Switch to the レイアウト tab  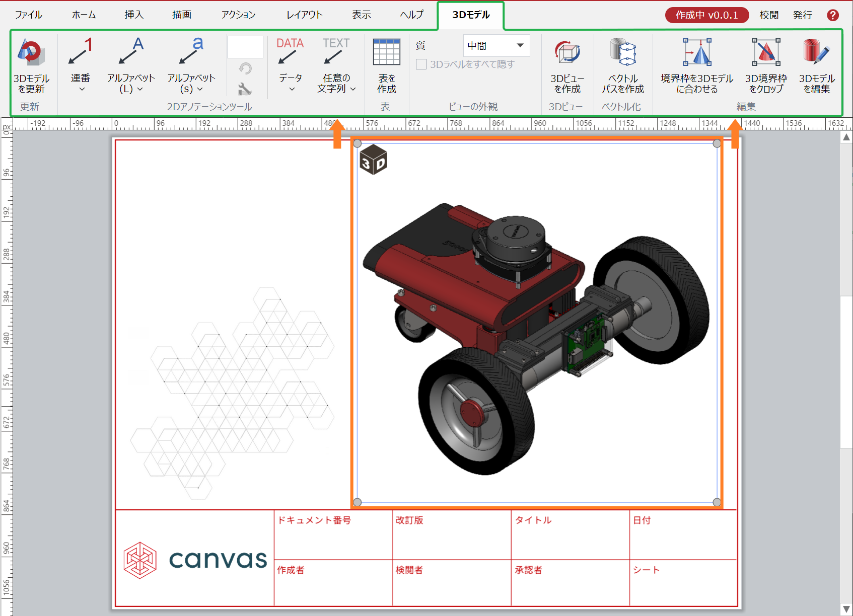[304, 15]
